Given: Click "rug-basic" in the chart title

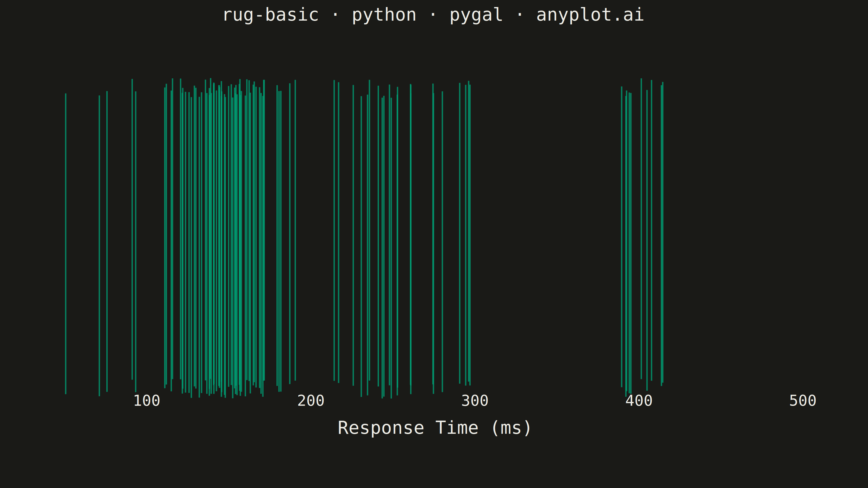Looking at the screenshot, I should (271, 15).
